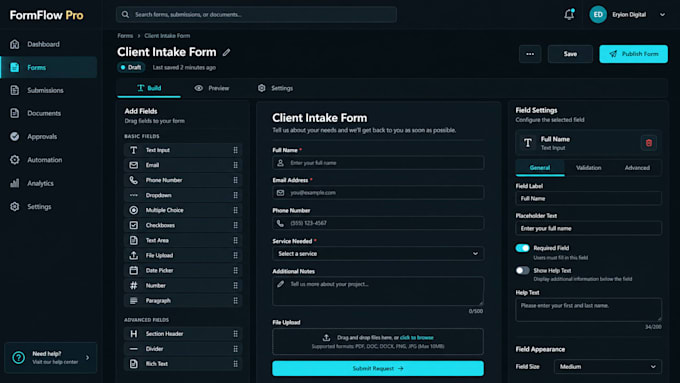Click the help question mark icon
680x383 pixels.
click(x=18, y=357)
